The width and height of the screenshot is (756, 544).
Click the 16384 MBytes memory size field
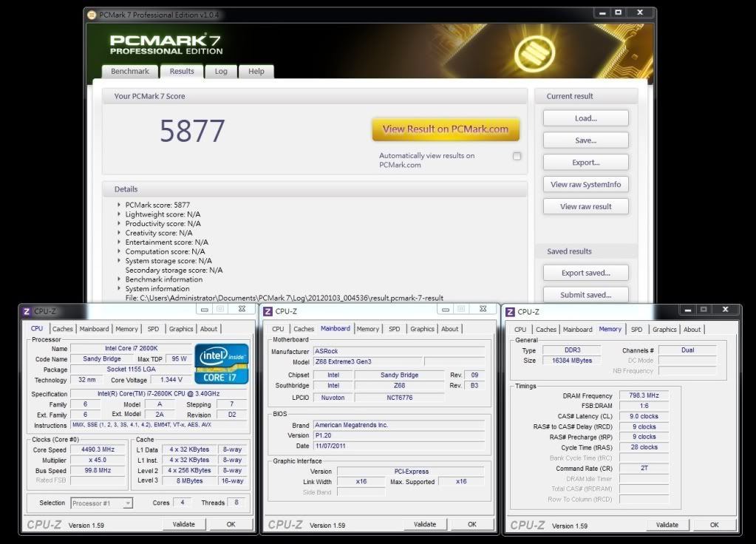click(x=572, y=361)
